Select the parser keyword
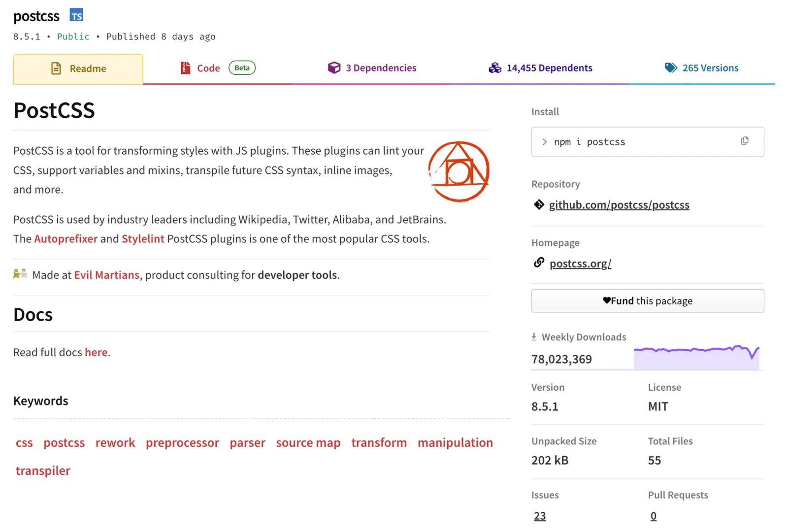Viewport: 788px width, 532px height. 248,443
